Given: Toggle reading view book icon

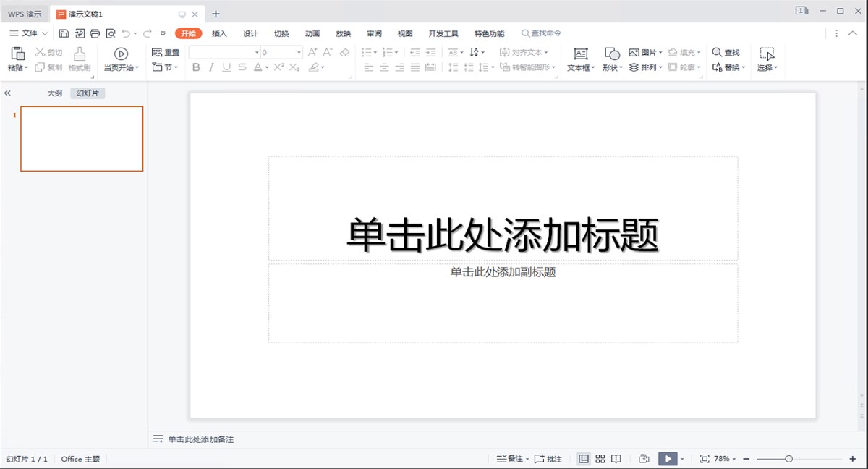Looking at the screenshot, I should [616, 459].
